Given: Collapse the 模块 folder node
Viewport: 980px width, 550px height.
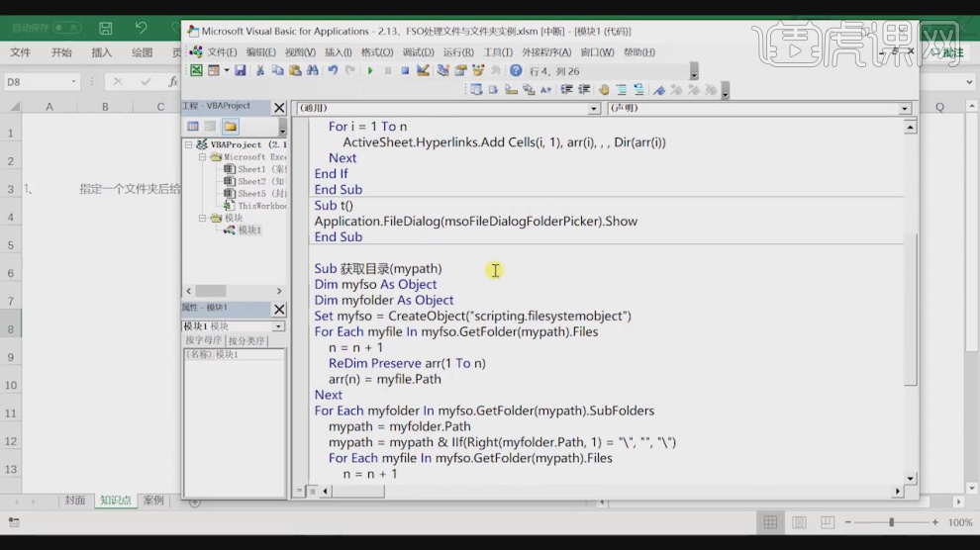Looking at the screenshot, I should [x=203, y=218].
